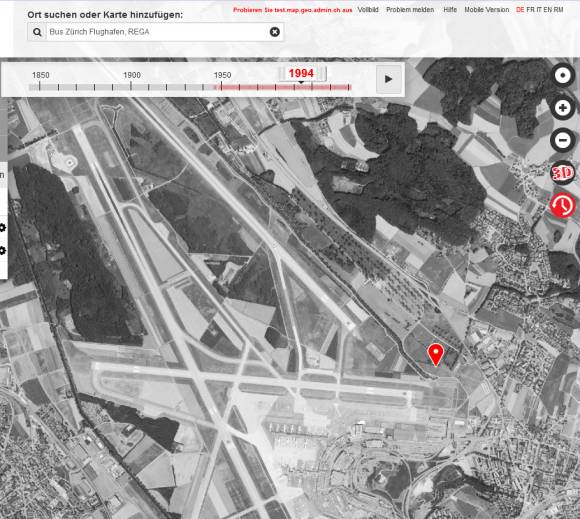Click 'Problem melden' link
The width and height of the screenshot is (580, 519).
(410, 10)
